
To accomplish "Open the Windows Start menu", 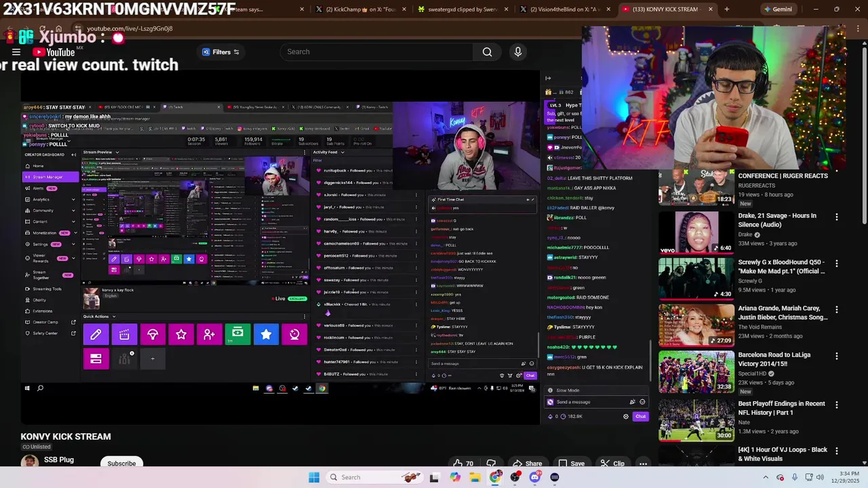I will pyautogui.click(x=313, y=477).
